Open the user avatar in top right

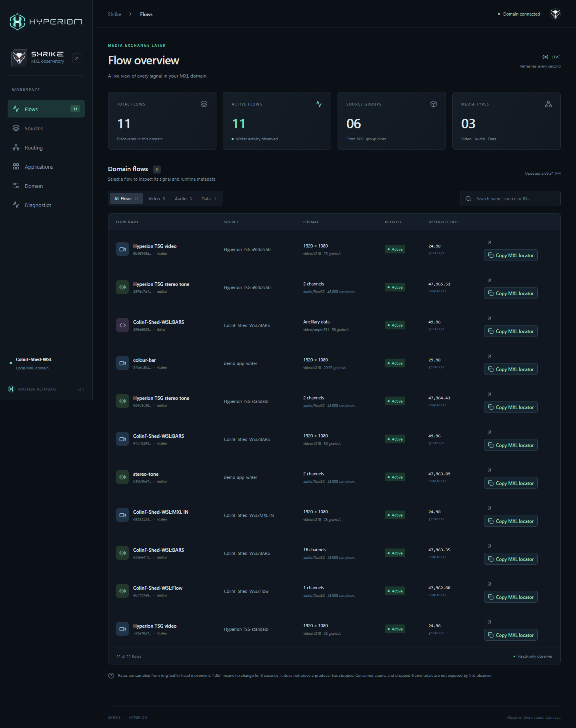point(555,14)
